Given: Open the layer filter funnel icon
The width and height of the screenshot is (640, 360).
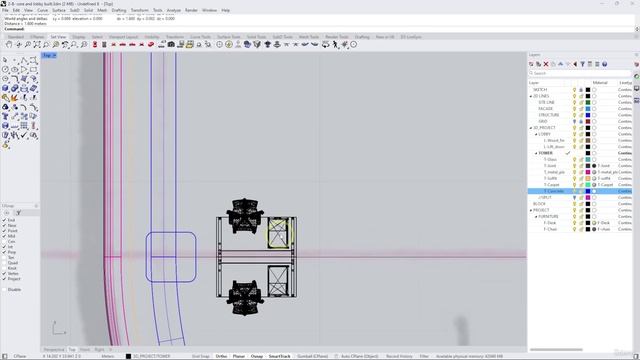Looking at the screenshot, I should point(582,64).
